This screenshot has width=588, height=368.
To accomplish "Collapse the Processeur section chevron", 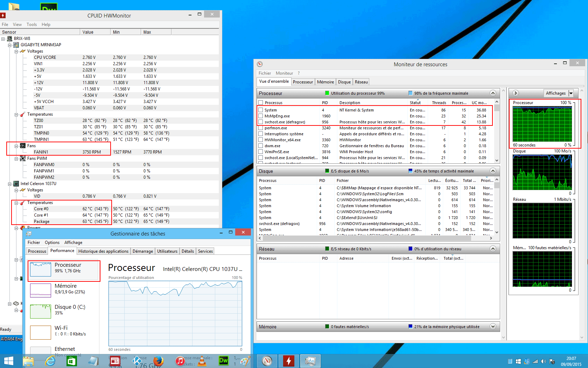I will click(493, 93).
